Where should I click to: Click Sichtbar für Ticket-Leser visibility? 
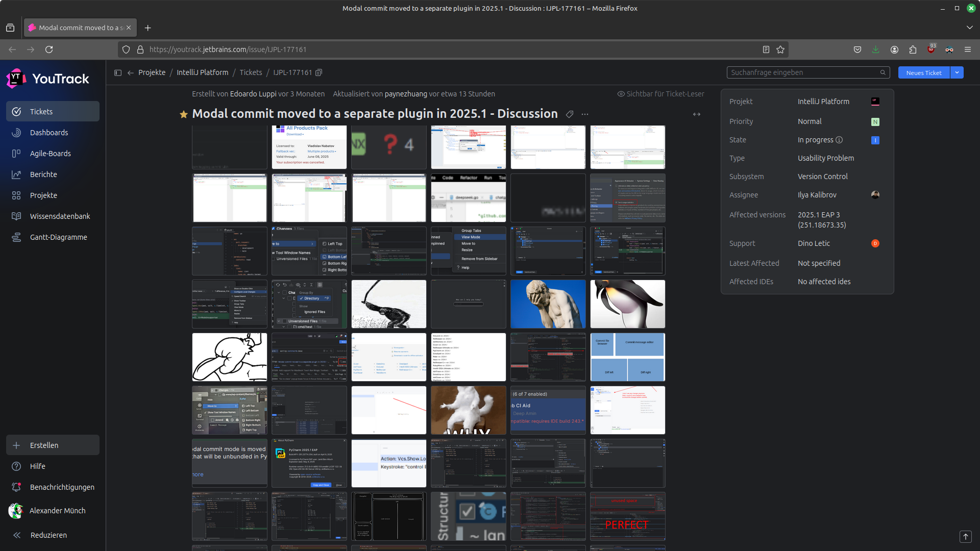pyautogui.click(x=660, y=94)
